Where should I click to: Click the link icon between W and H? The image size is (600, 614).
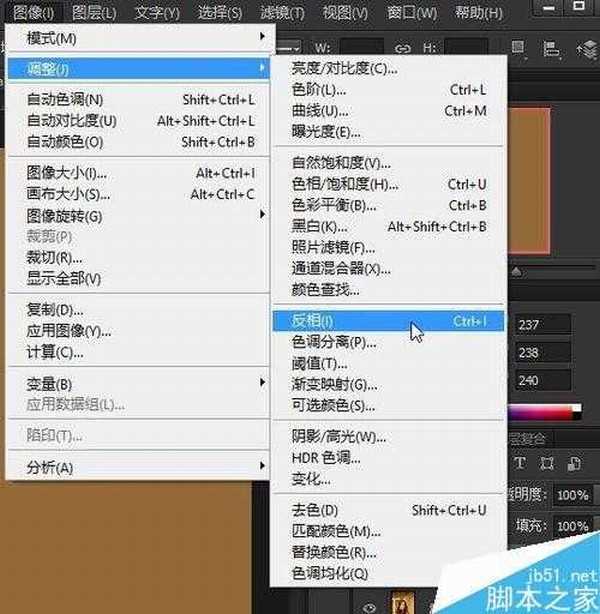pyautogui.click(x=403, y=47)
